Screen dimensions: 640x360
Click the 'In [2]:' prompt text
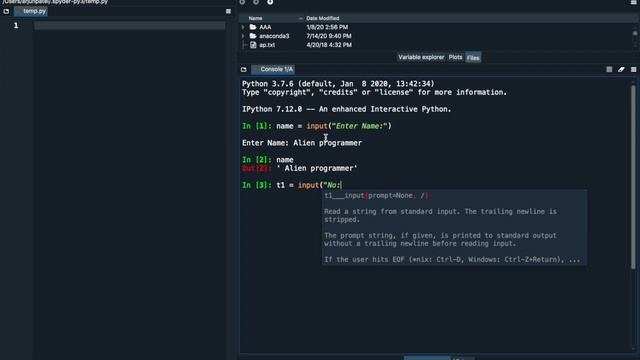(x=257, y=160)
